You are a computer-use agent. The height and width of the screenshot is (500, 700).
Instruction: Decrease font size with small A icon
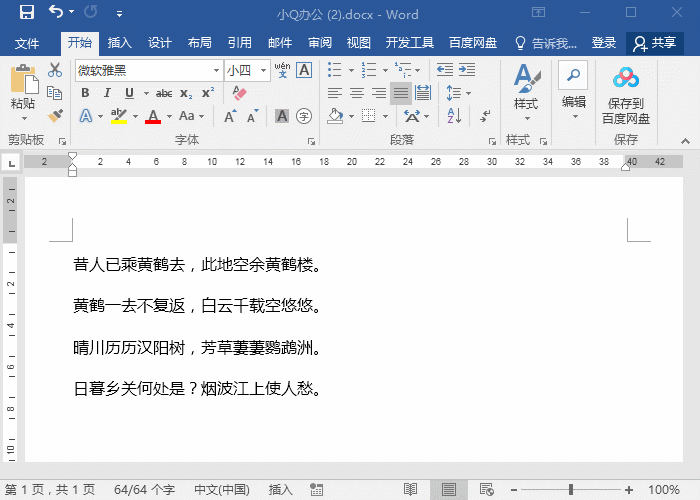[253, 116]
